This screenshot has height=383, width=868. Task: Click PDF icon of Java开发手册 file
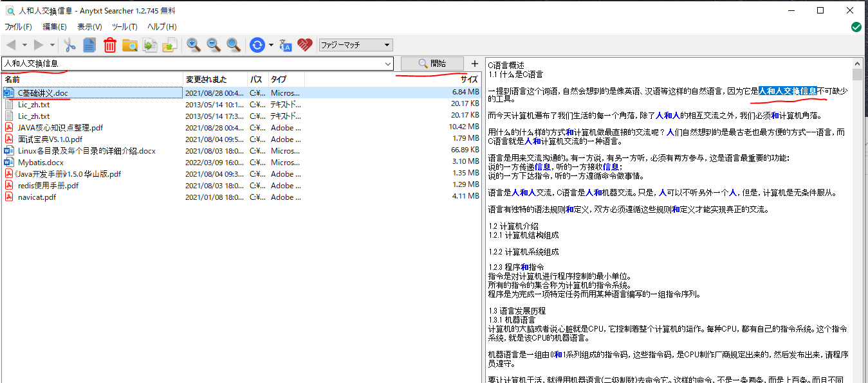click(x=9, y=174)
